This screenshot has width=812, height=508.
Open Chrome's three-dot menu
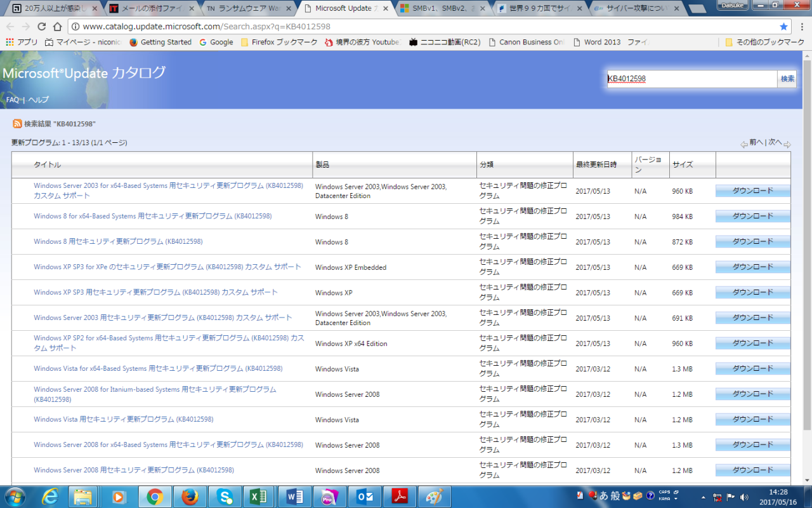[801, 27]
